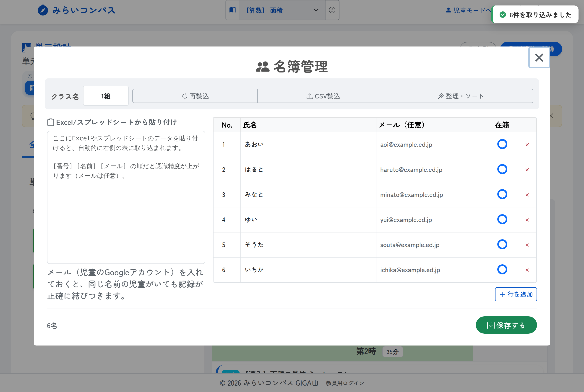Click the name cell そうた
This screenshot has width=584, height=392.
[308, 245]
